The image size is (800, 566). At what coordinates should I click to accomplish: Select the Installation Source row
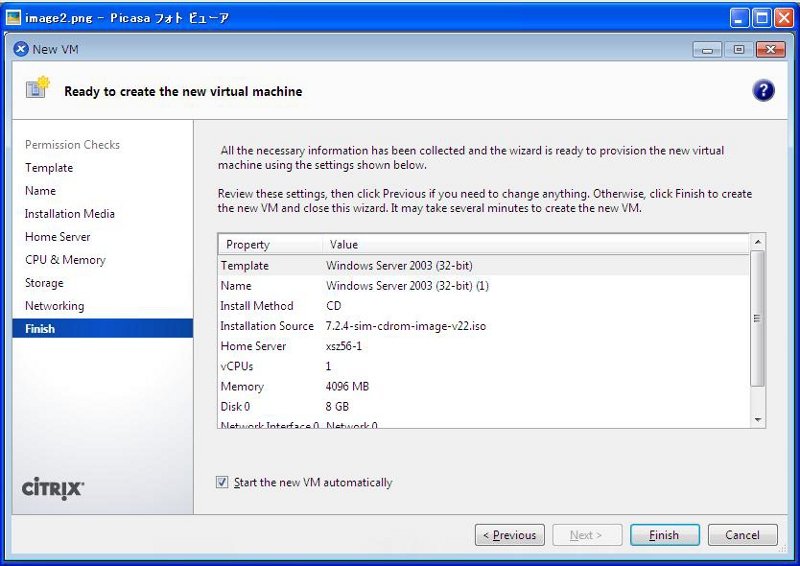tap(484, 326)
